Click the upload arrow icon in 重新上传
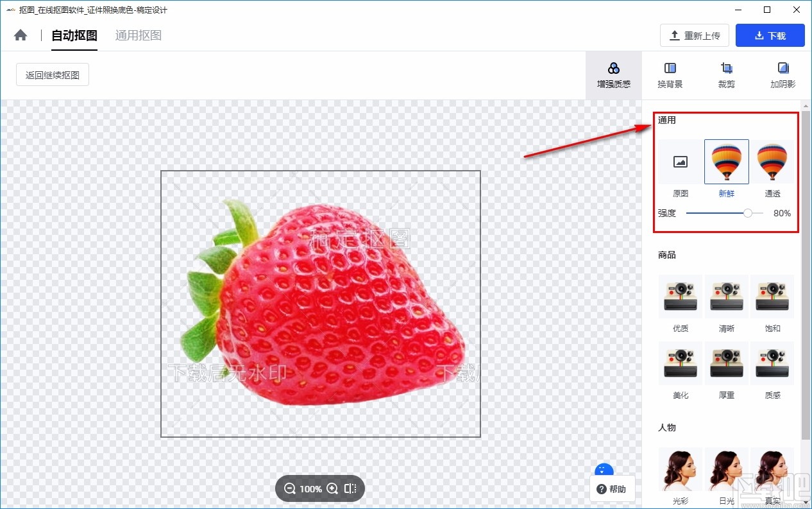Image resolution: width=812 pixels, height=509 pixels. coord(675,35)
